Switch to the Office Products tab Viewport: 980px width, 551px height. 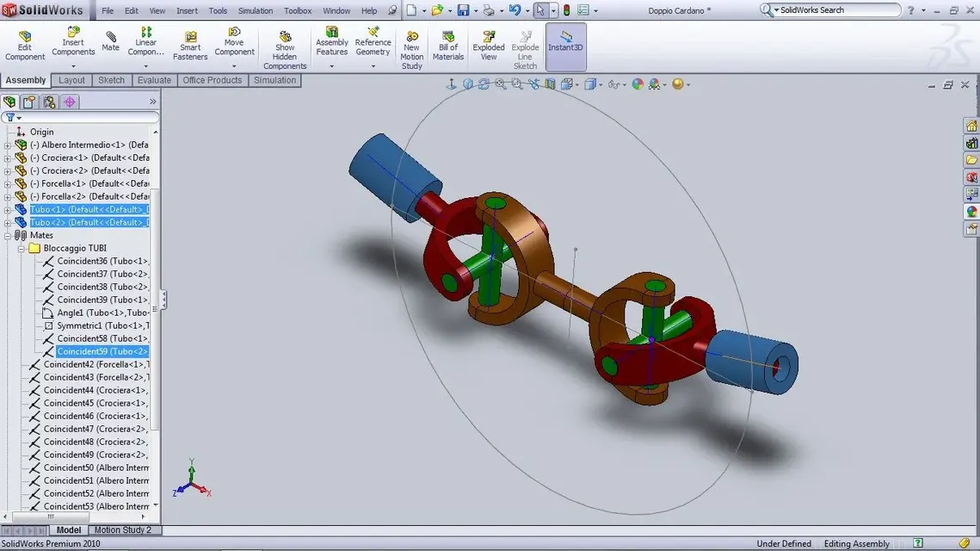pyautogui.click(x=212, y=80)
